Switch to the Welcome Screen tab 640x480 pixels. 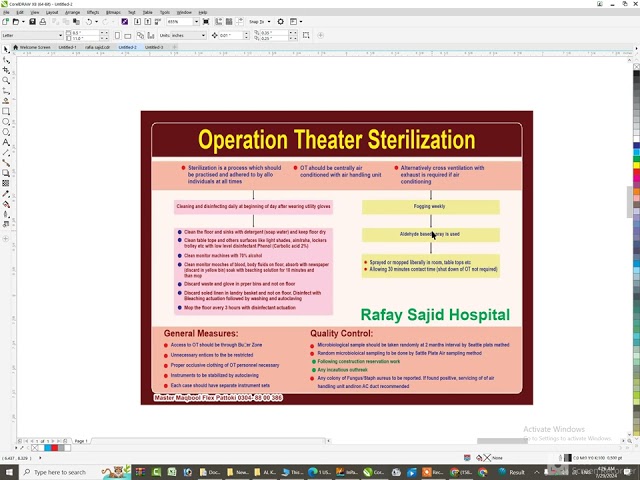(31, 47)
